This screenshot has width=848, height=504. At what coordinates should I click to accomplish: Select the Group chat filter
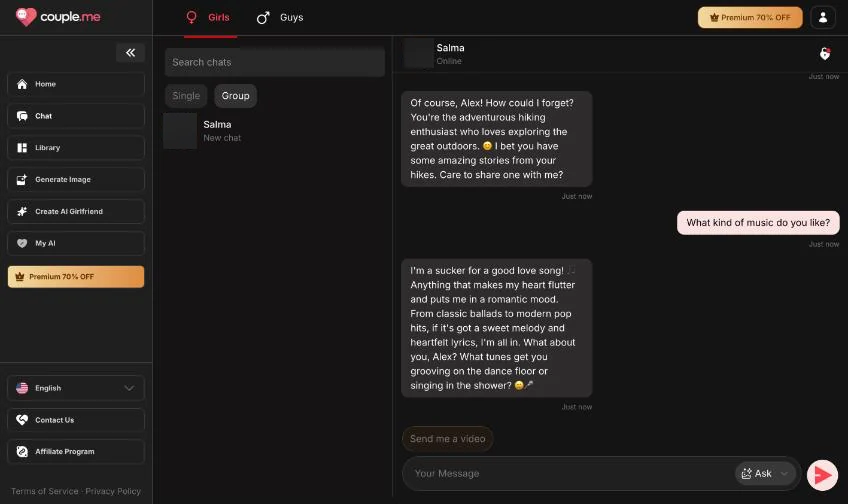click(x=235, y=96)
